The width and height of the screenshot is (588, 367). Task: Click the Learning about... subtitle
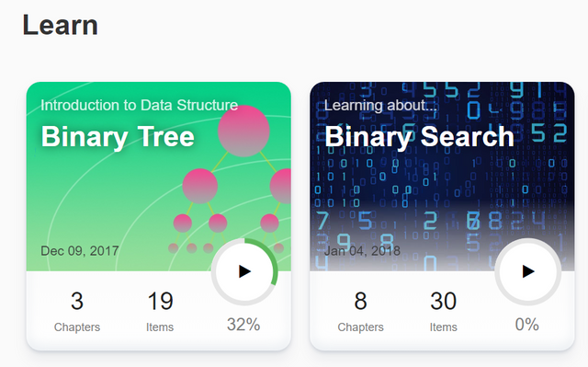coord(380,106)
